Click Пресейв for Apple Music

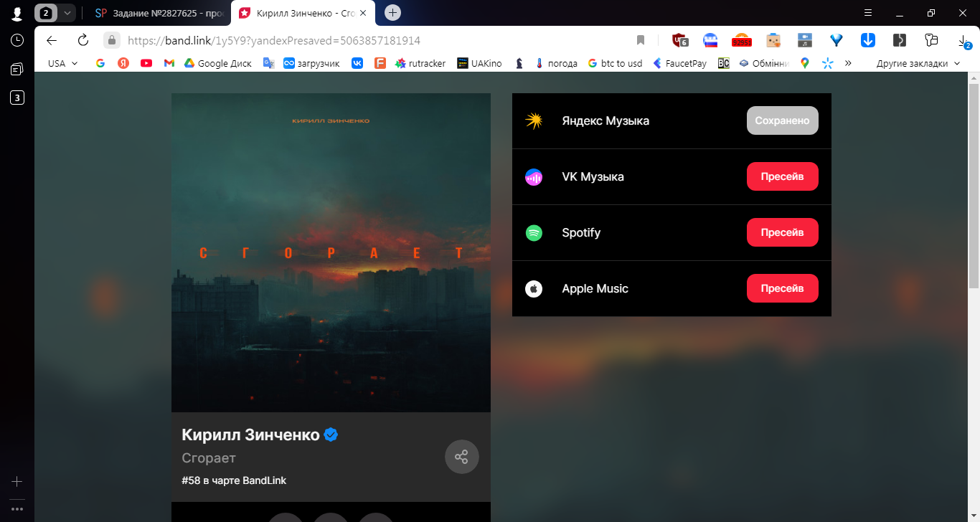click(783, 288)
